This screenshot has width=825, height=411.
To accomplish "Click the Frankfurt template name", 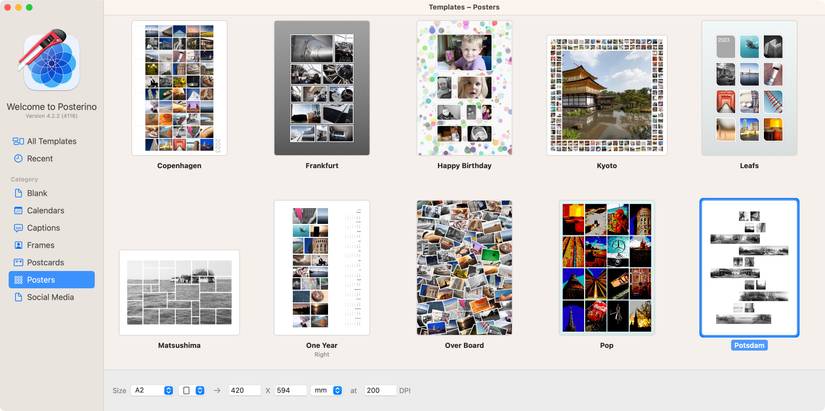I will (x=322, y=165).
